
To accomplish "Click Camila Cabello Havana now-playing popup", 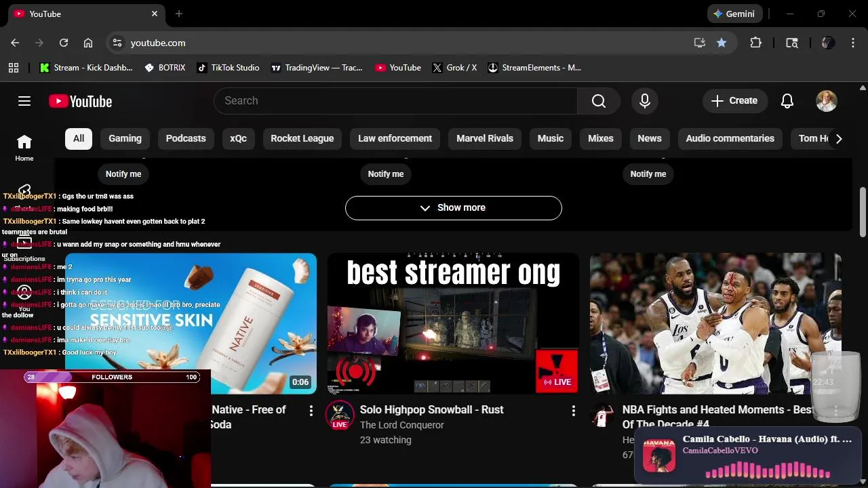I will pyautogui.click(x=749, y=455).
